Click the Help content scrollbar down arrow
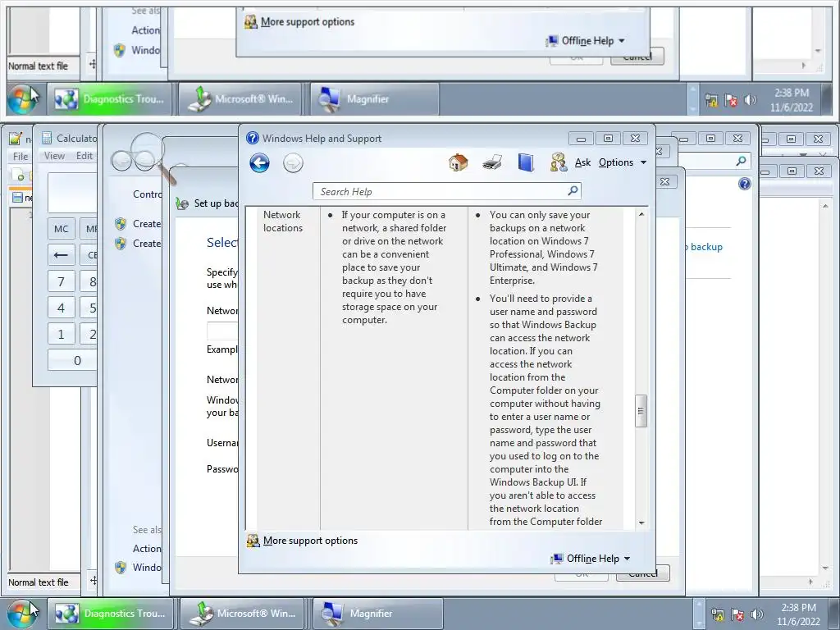Image resolution: width=840 pixels, height=630 pixels. point(641,523)
